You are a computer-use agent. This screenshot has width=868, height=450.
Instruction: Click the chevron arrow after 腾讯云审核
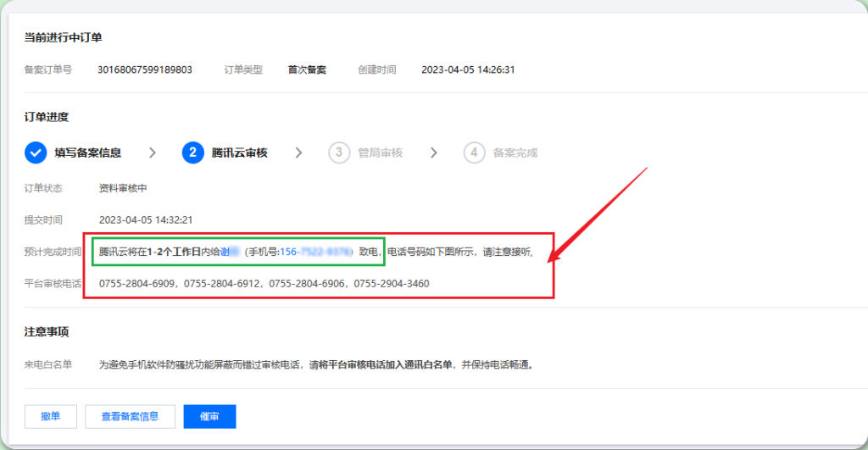tap(298, 153)
